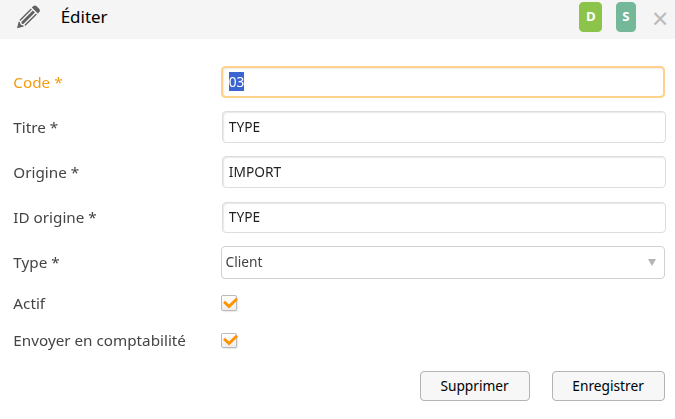Image resolution: width=675 pixels, height=419 pixels.
Task: Close the Éditer dialog
Action: (x=660, y=19)
